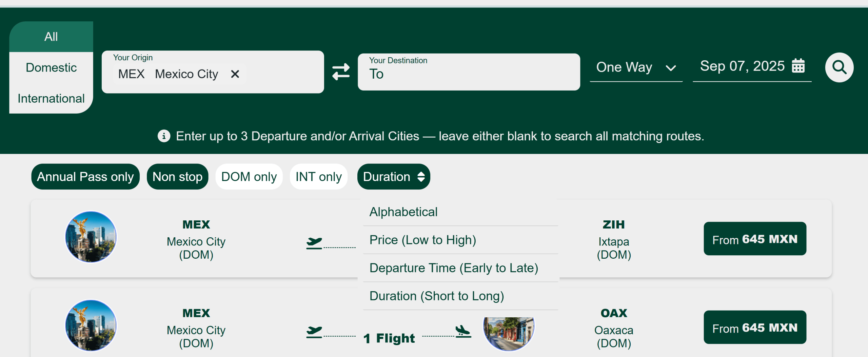
Task: Choose Departure Time (Early to Late) option
Action: [454, 268]
